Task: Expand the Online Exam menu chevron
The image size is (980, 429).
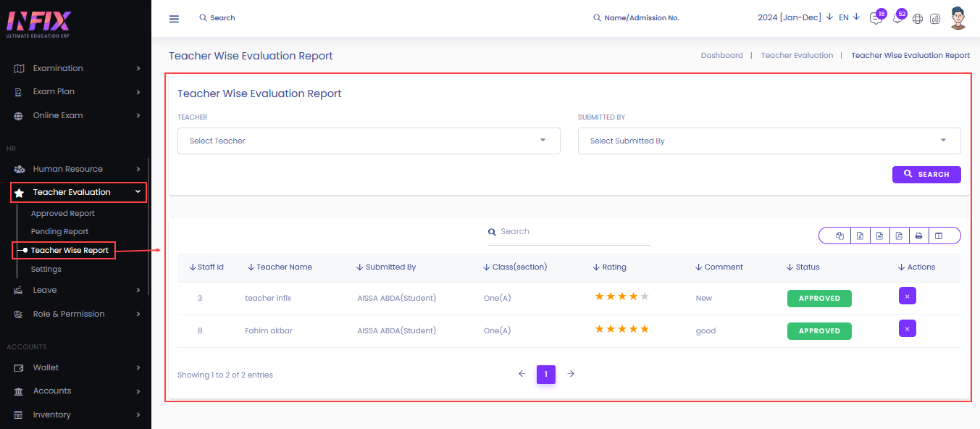Action: click(138, 116)
